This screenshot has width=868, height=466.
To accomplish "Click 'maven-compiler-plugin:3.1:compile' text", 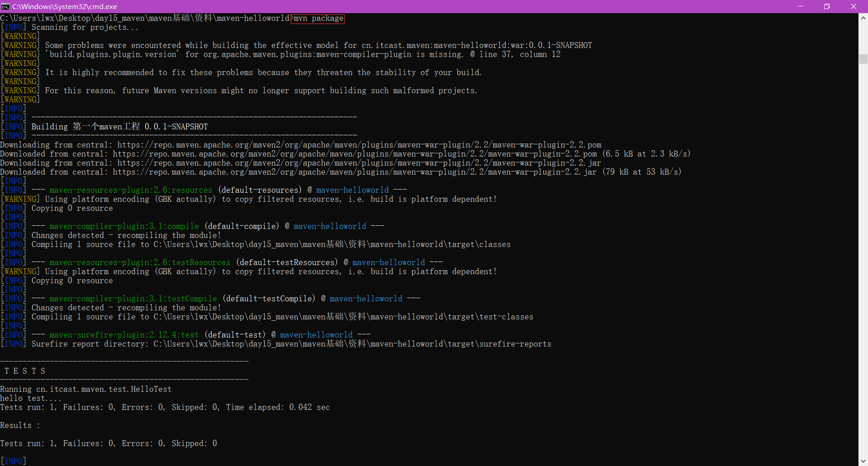I will pyautogui.click(x=124, y=226).
